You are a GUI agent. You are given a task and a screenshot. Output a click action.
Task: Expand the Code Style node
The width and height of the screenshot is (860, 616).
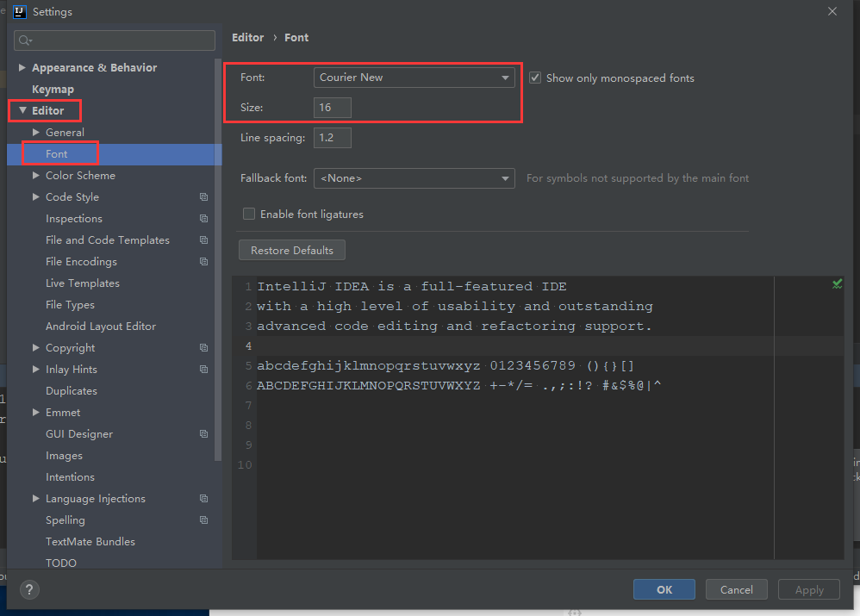point(35,197)
